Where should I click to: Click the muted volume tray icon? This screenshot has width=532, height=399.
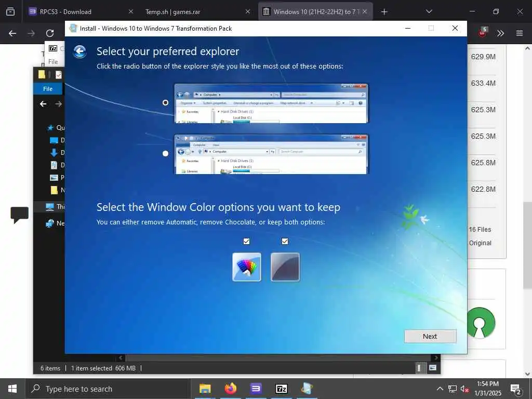click(x=465, y=389)
